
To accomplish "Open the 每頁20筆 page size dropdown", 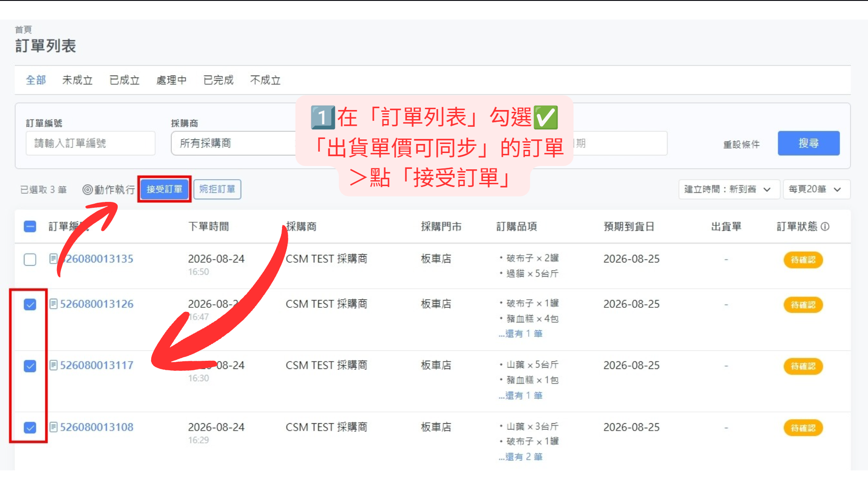I will (x=816, y=189).
